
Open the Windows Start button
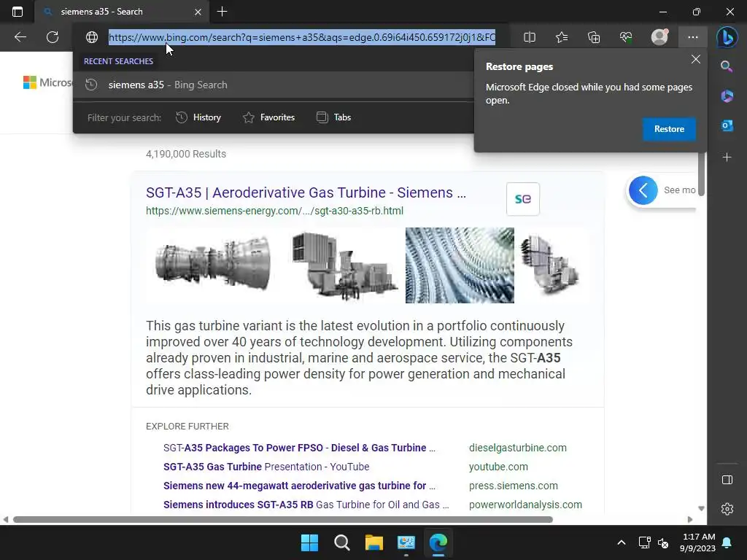click(309, 542)
